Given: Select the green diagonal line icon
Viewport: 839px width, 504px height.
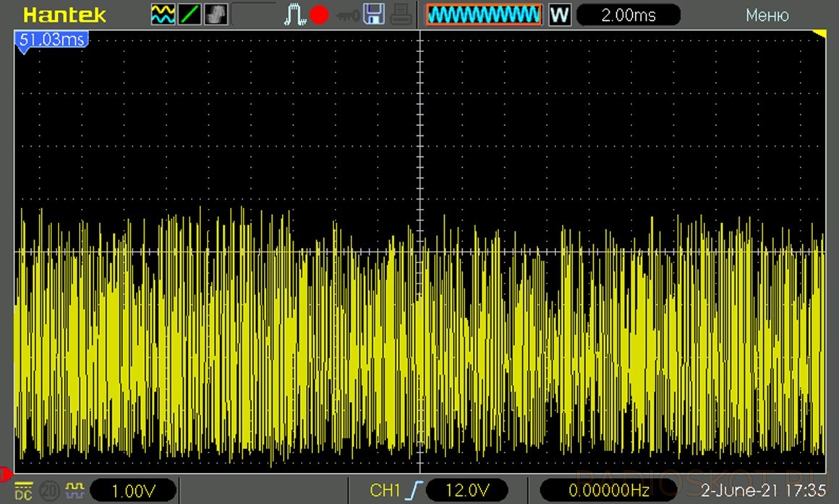Looking at the screenshot, I should (x=189, y=14).
